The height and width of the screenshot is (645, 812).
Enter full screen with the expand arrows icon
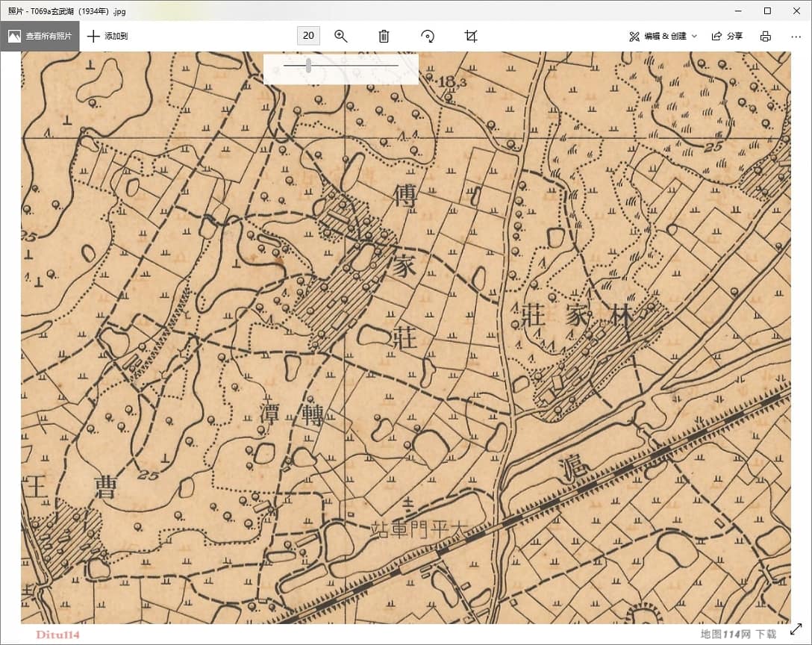click(796, 630)
